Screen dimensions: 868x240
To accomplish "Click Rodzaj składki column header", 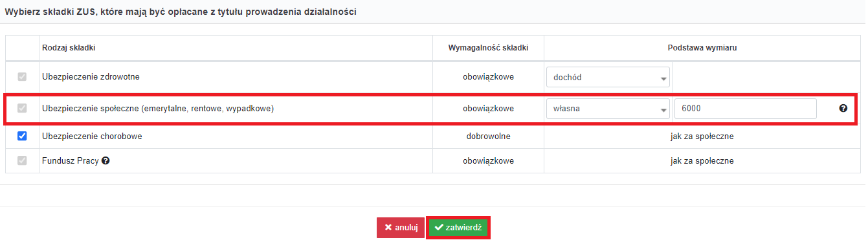I will click(x=69, y=48).
